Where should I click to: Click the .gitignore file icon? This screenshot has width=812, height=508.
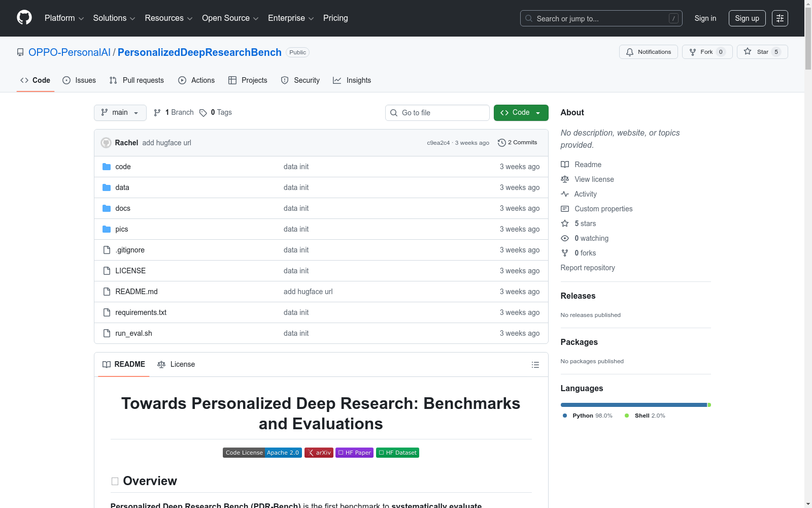click(x=107, y=250)
